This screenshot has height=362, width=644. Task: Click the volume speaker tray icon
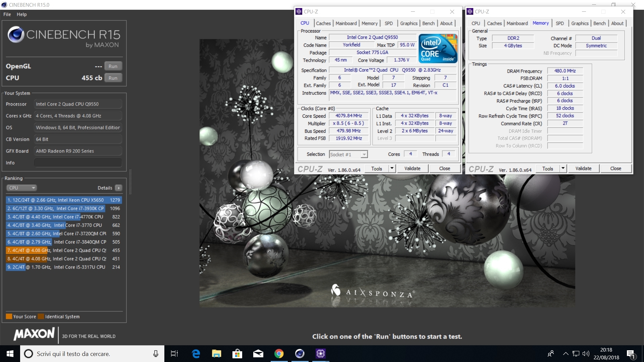coord(586,354)
